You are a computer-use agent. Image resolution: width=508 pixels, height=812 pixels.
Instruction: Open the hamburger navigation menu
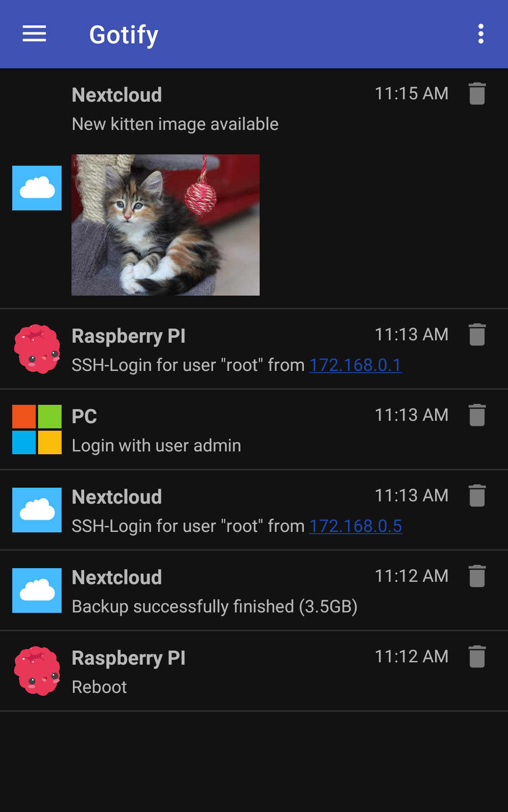pos(34,34)
